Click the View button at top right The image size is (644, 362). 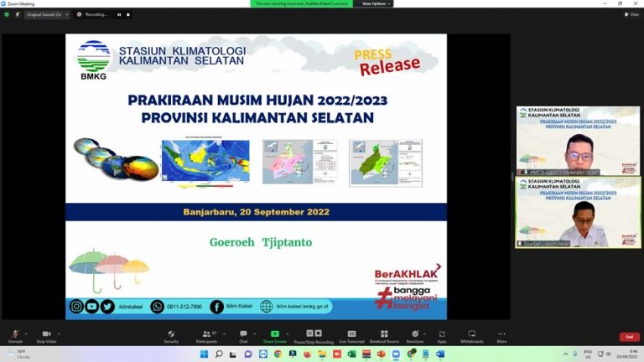(x=631, y=14)
